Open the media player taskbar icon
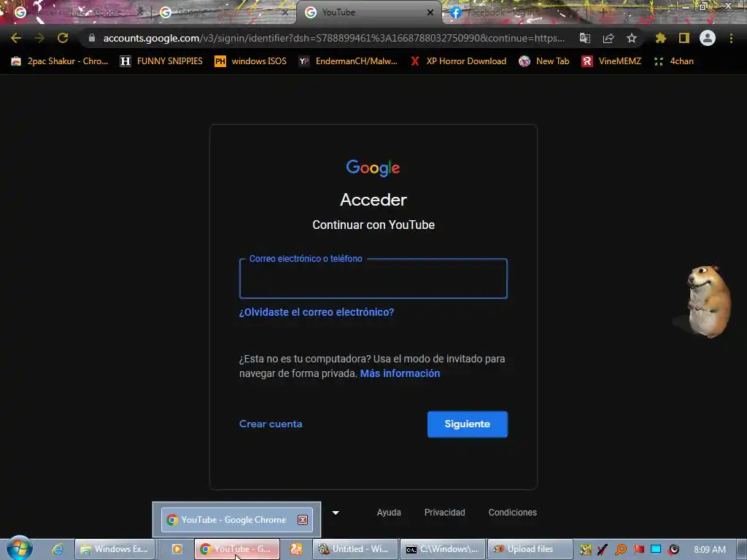Screen dimensions: 747x560 (x=177, y=549)
